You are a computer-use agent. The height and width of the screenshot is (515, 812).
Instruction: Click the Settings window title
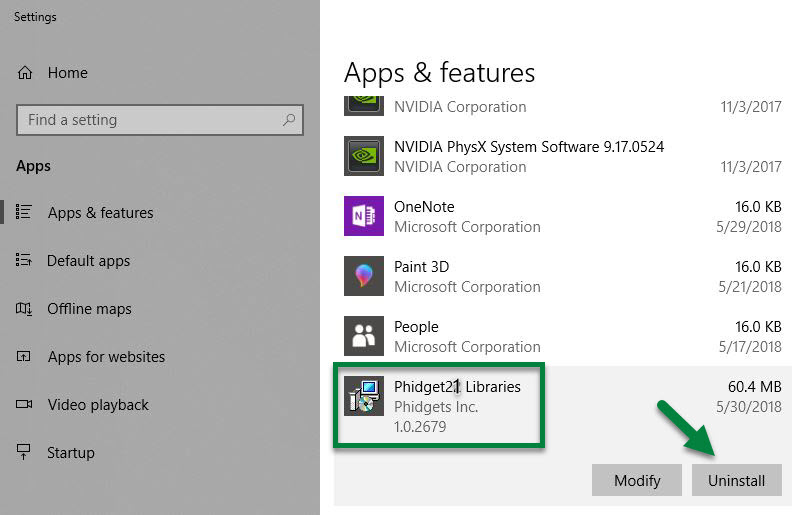tap(35, 17)
